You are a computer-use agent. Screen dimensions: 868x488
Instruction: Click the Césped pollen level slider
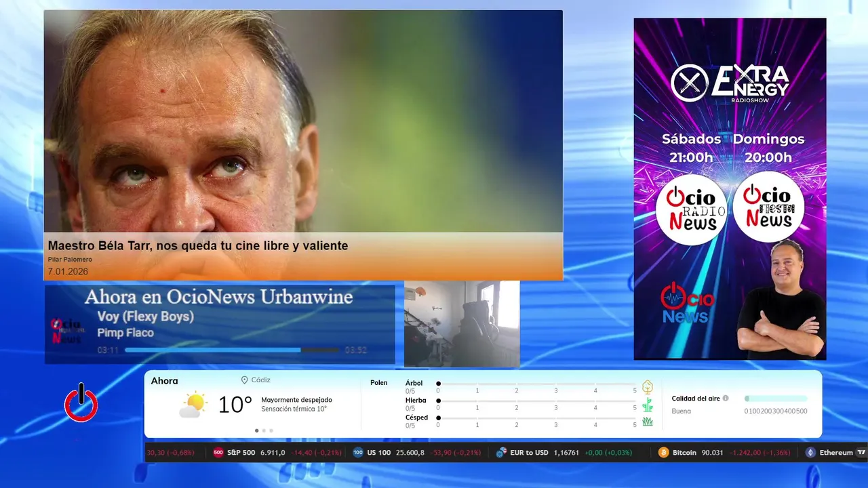pos(536,418)
